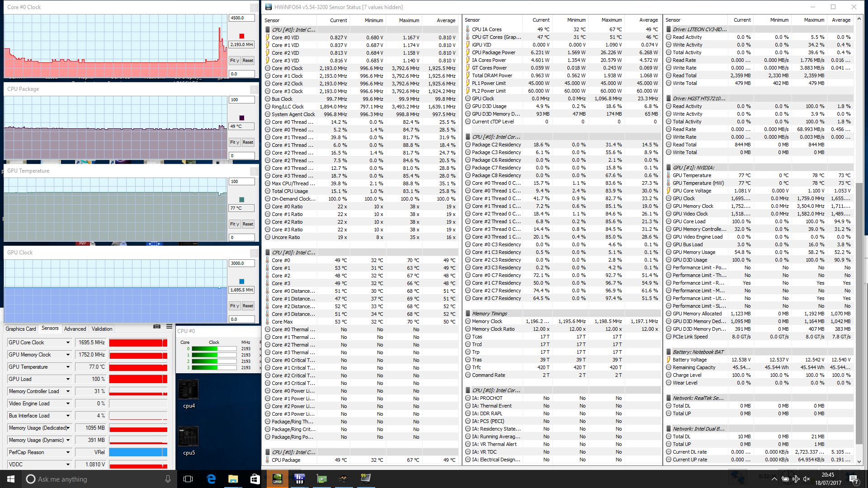Click the GPU-Z green card taskbar icon
The width and height of the screenshot is (868, 488).
pos(321,479)
